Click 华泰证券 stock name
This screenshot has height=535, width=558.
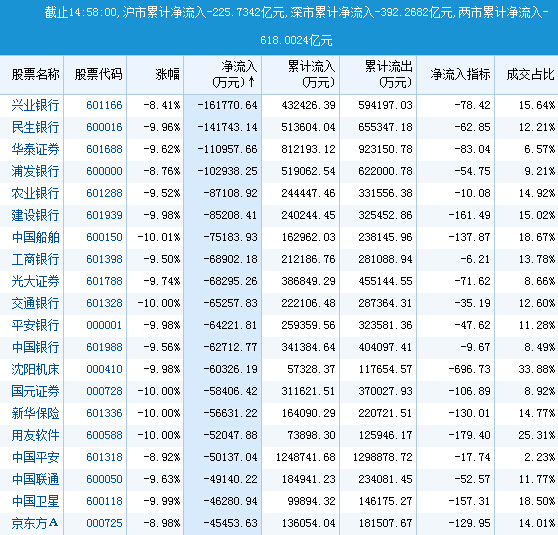[x=35, y=149]
